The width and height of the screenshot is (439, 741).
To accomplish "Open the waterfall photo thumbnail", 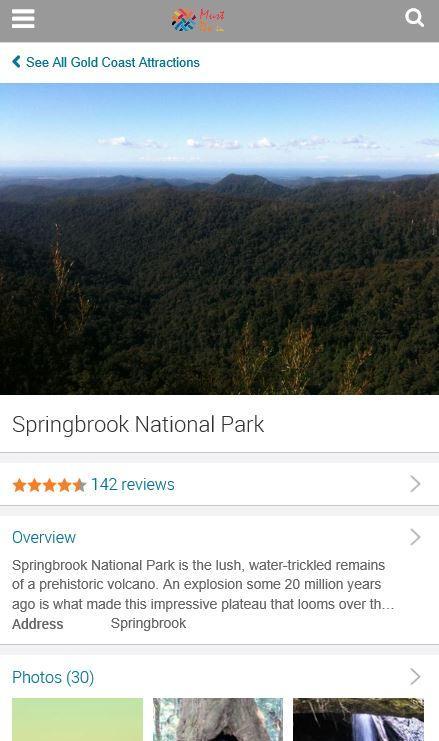I will pos(359,719).
